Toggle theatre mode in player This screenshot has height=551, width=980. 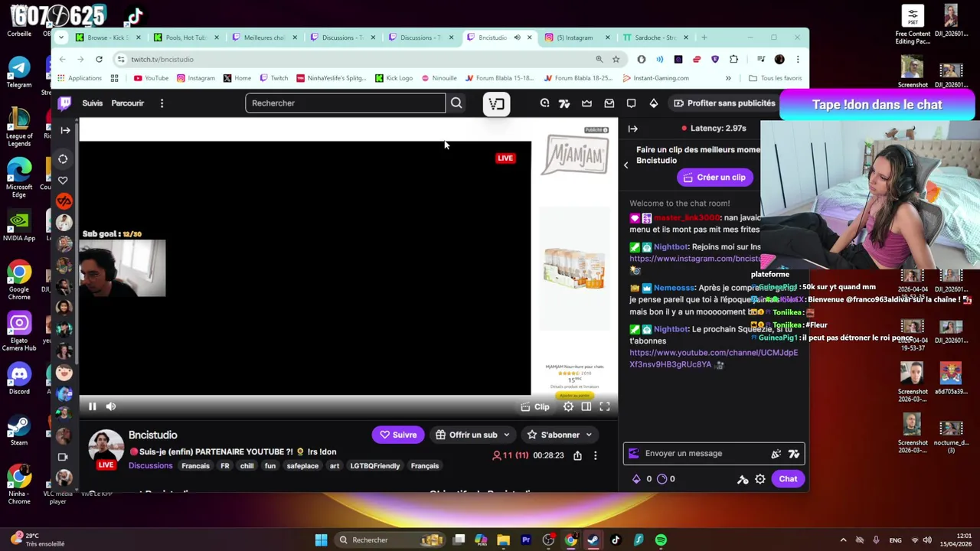586,407
